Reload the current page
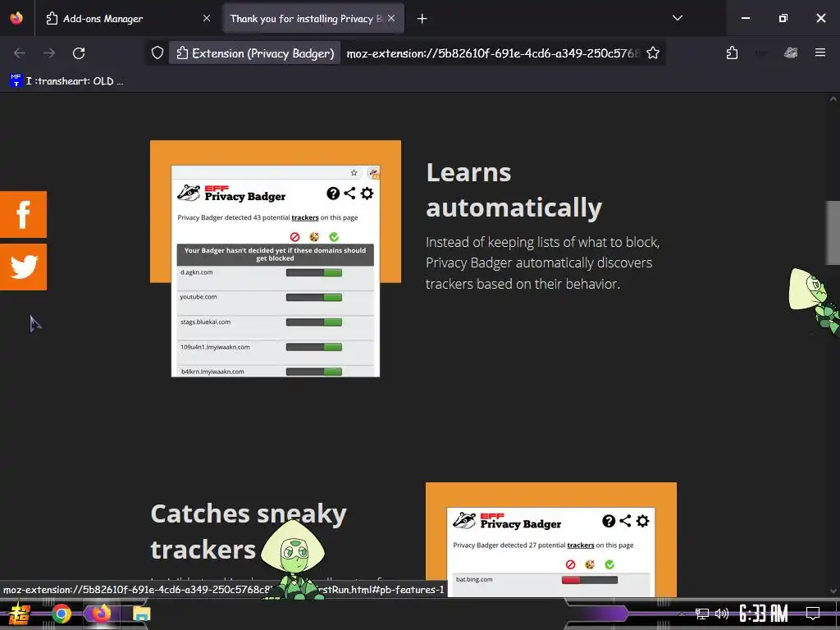The image size is (840, 630). pyautogui.click(x=79, y=53)
